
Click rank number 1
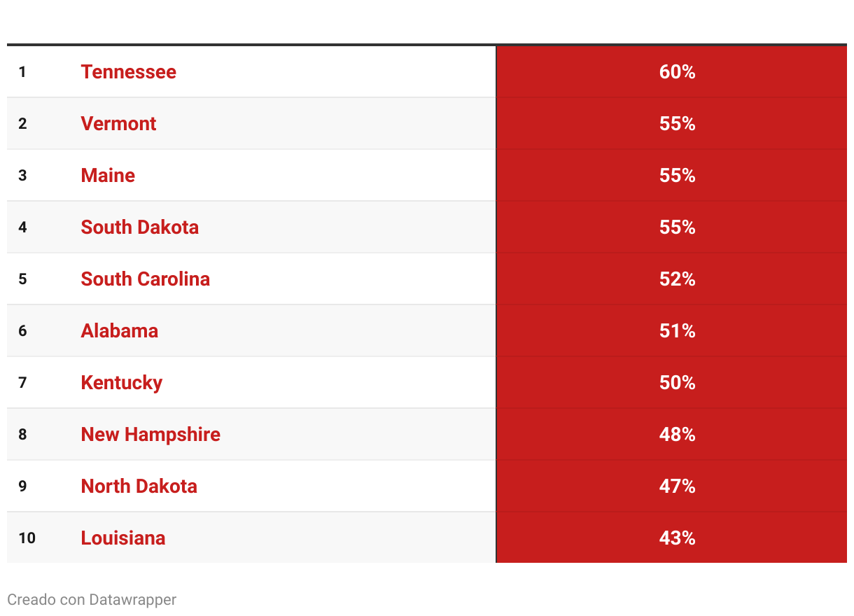point(22,72)
